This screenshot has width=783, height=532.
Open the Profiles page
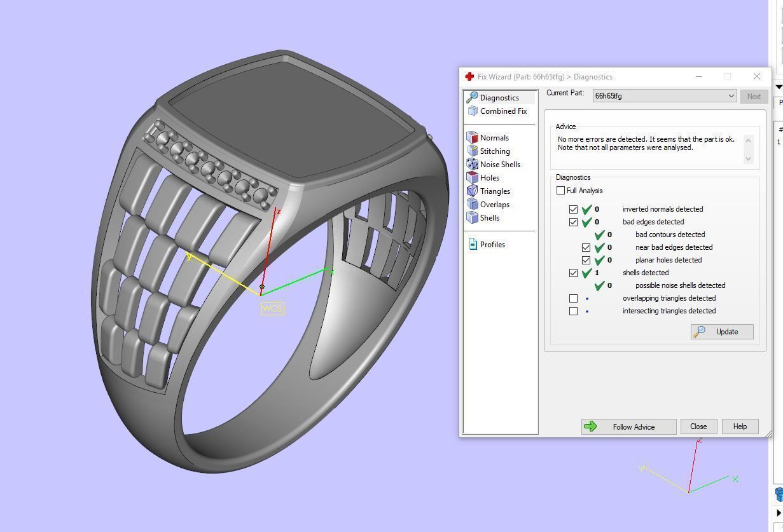pos(492,244)
